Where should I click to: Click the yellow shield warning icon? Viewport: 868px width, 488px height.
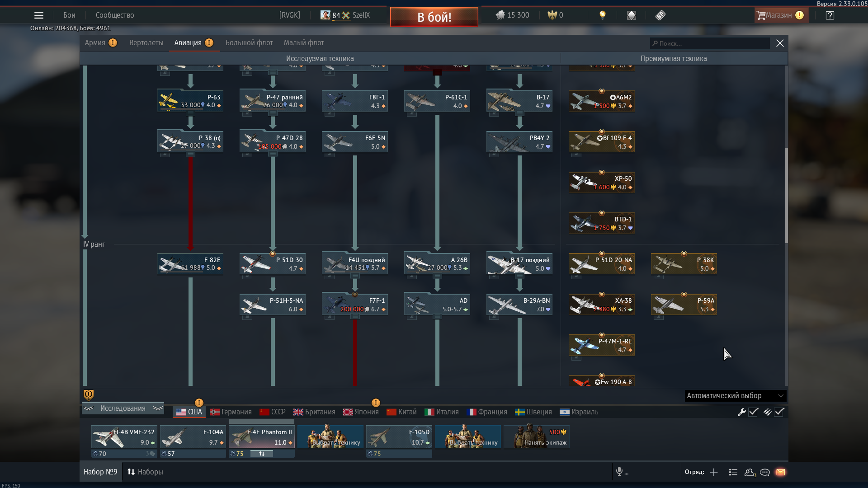click(x=89, y=395)
